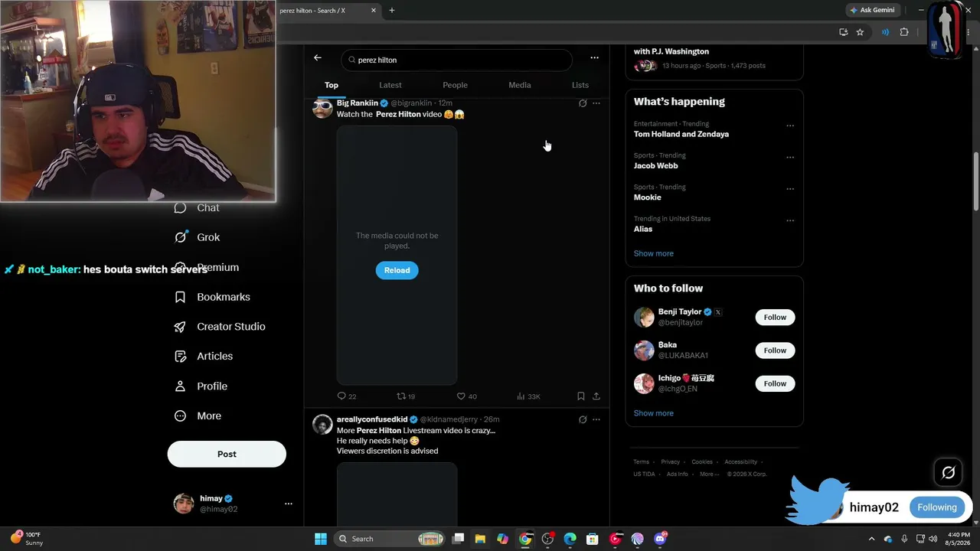
Task: Open Task View on the taskbar
Action: (x=458, y=539)
